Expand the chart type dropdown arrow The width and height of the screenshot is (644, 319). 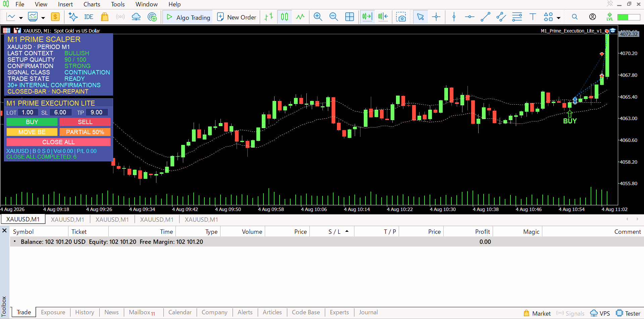point(21,17)
